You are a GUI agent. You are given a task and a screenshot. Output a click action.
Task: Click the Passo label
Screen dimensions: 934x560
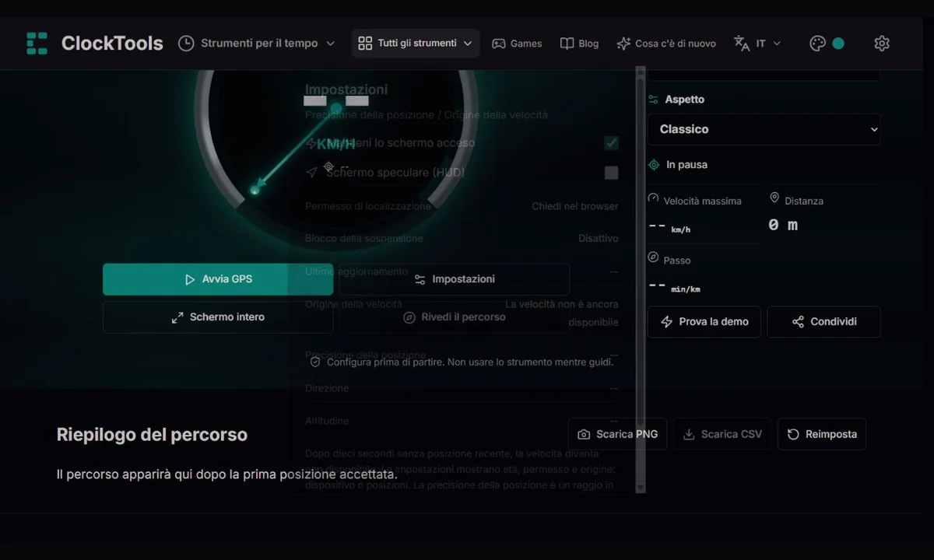676,261
